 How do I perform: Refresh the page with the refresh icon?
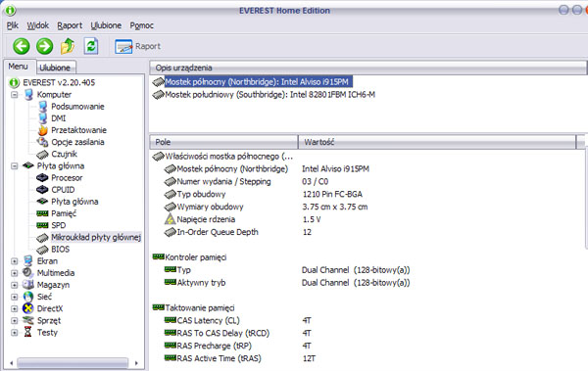[x=91, y=46]
